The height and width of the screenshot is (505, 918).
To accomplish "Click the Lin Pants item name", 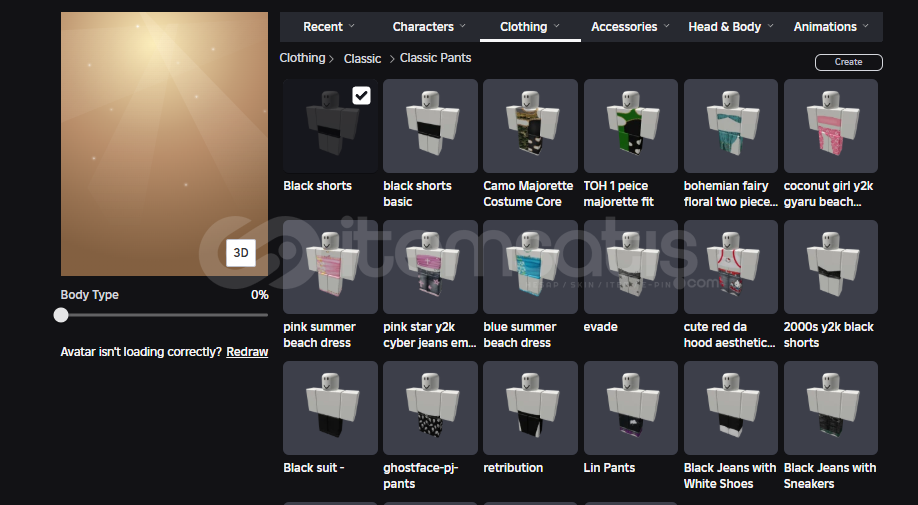I will pos(609,468).
